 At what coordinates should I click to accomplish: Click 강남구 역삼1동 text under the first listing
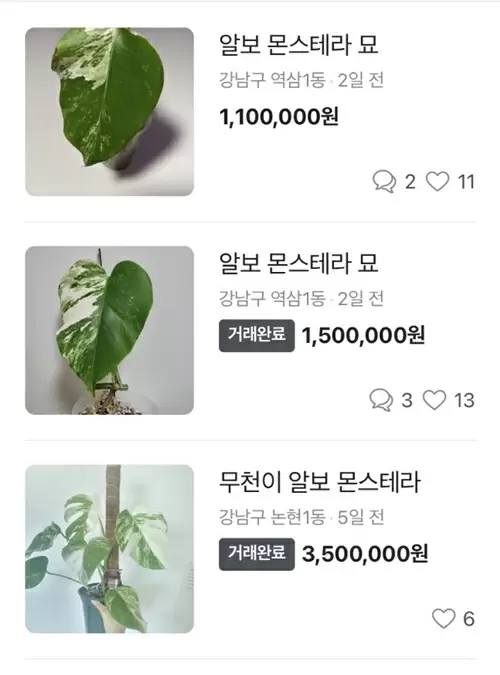click(272, 80)
